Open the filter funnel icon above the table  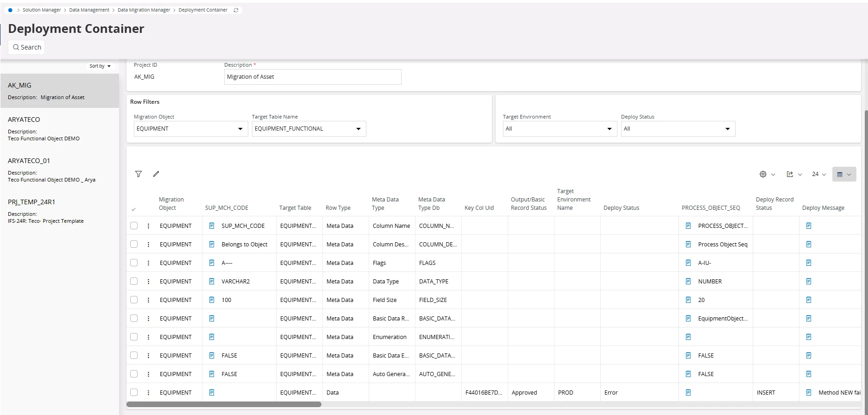pos(138,174)
